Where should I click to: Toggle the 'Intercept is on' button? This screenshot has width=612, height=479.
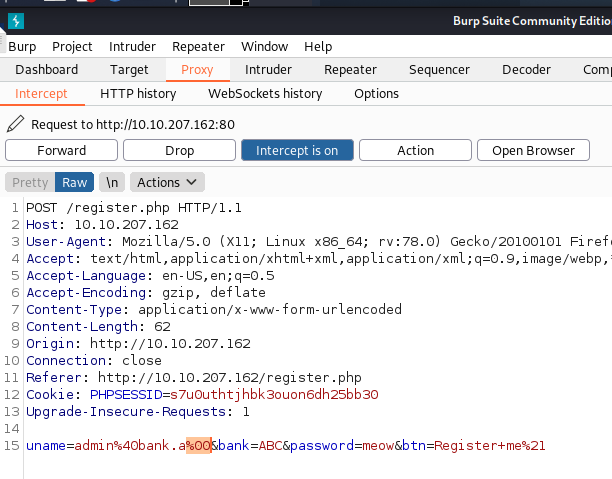pyautogui.click(x=297, y=150)
